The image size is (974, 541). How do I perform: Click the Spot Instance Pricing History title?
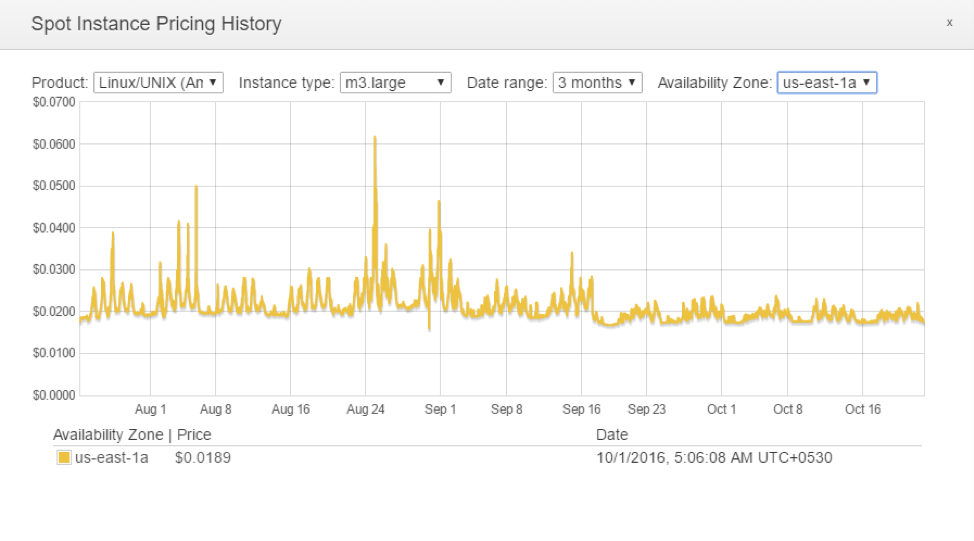156,23
